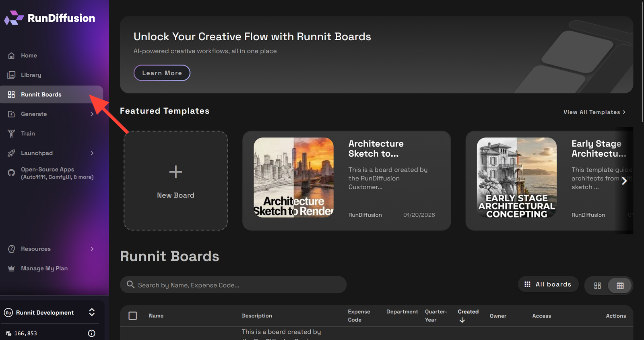644x340 pixels.
Task: Switch to table list view
Action: [620, 286]
